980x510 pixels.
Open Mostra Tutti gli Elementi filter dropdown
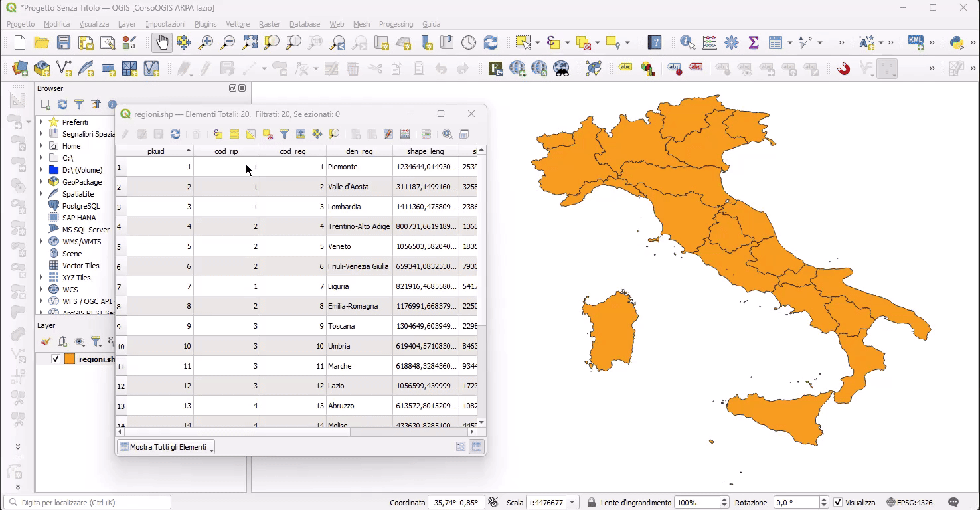pos(166,447)
